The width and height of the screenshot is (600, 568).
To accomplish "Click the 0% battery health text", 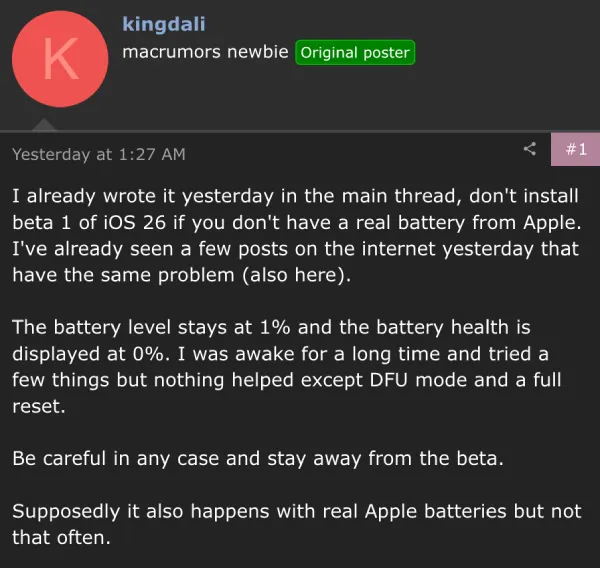I will tap(149, 354).
